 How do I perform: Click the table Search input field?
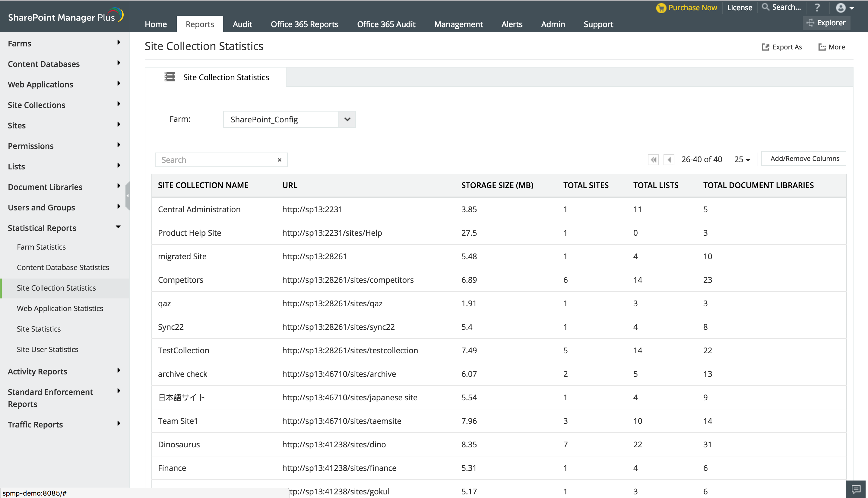pyautogui.click(x=216, y=160)
